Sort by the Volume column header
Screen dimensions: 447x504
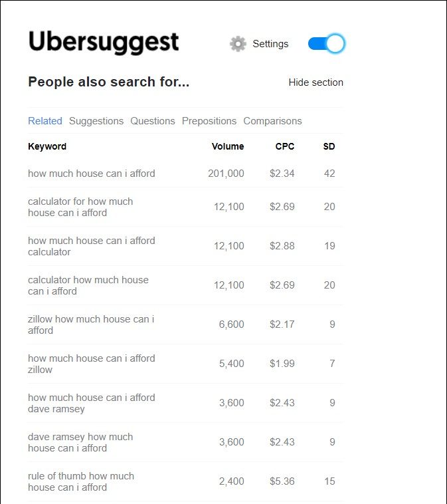(x=228, y=146)
